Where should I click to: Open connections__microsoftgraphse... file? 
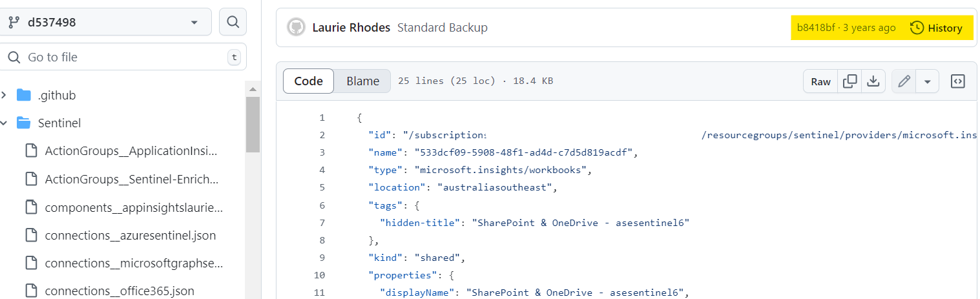coord(134,263)
